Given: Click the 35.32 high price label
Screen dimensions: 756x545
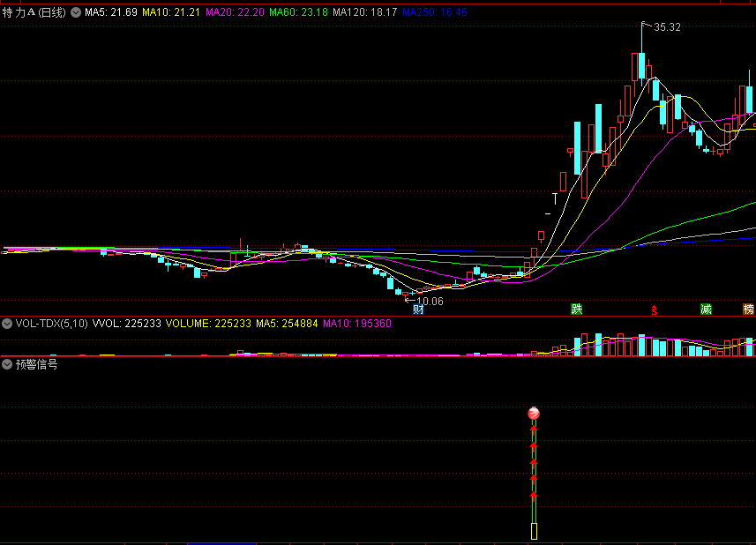Looking at the screenshot, I should [667, 27].
